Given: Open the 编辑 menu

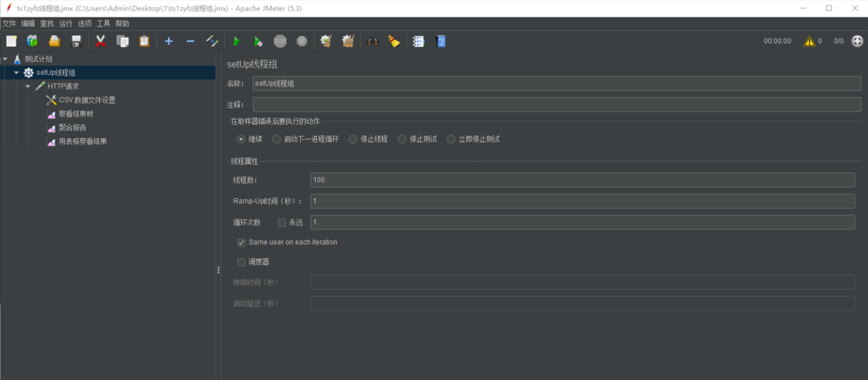Looking at the screenshot, I should click(x=28, y=24).
